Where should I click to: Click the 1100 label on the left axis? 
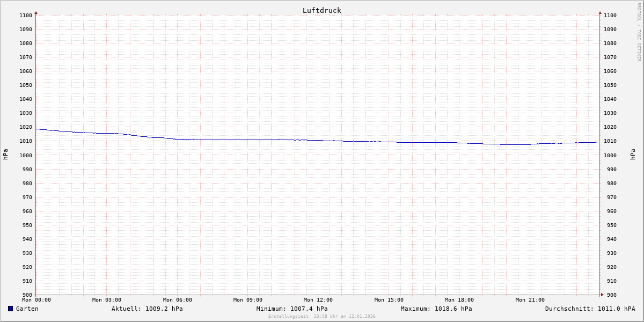click(25, 16)
